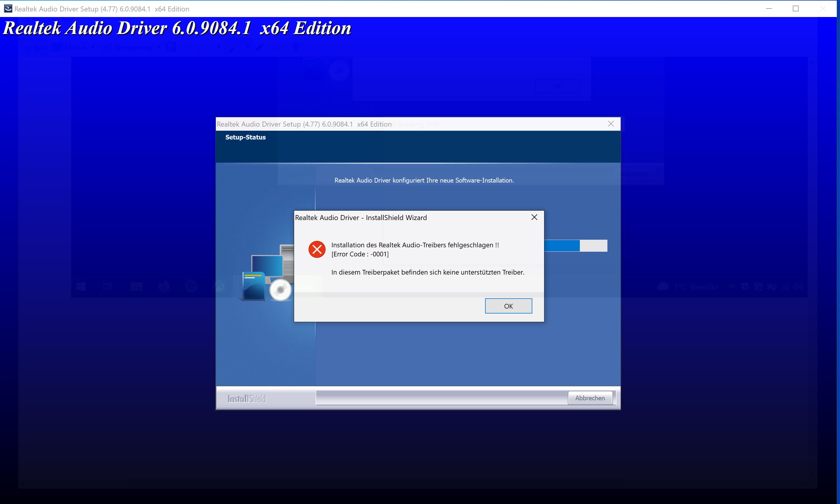840x504 pixels.
Task: Close the Realtek Setup-Status window
Action: pos(611,124)
